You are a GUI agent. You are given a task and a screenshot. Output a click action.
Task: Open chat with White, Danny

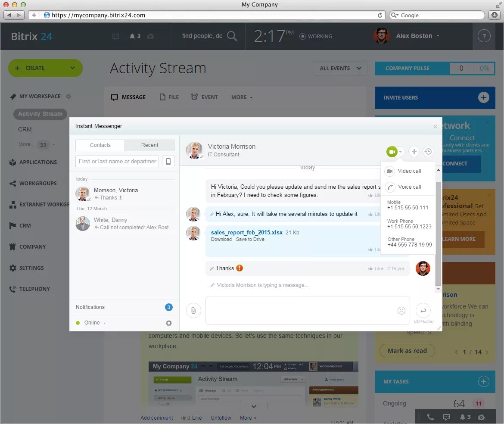point(124,223)
